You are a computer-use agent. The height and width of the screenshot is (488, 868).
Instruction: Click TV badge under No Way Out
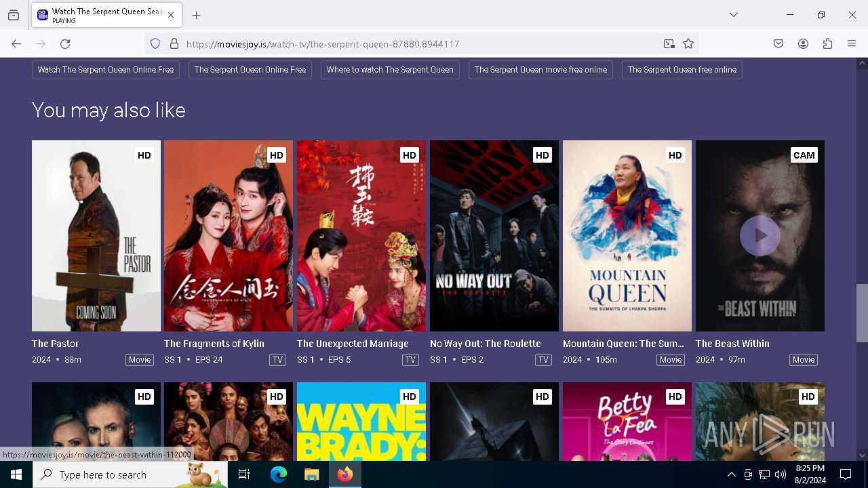pos(544,360)
